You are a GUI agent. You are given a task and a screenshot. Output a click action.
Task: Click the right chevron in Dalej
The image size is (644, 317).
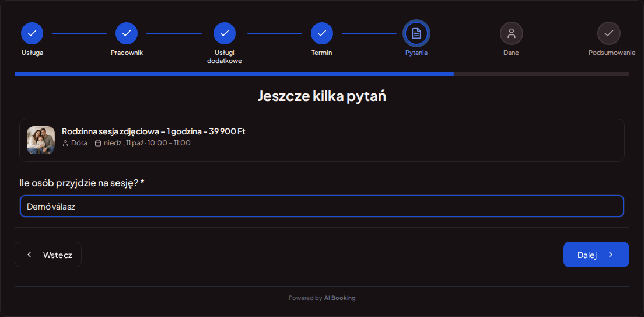(611, 255)
